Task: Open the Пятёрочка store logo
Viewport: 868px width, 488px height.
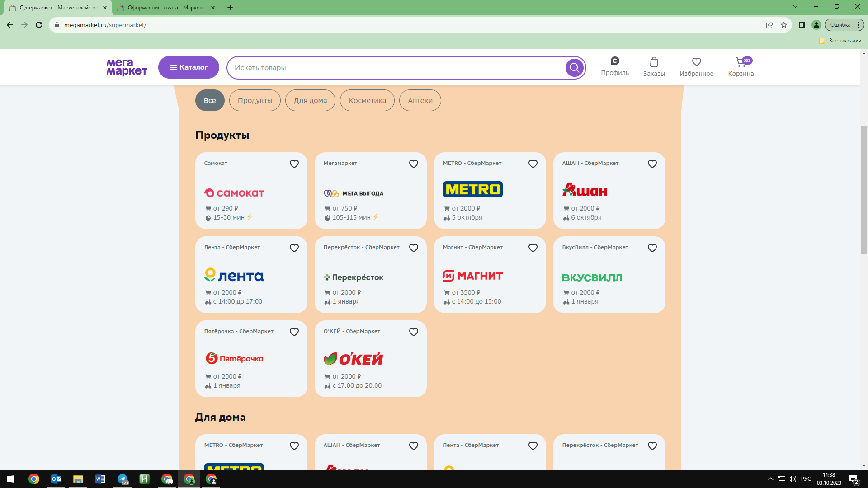Action: [234, 358]
